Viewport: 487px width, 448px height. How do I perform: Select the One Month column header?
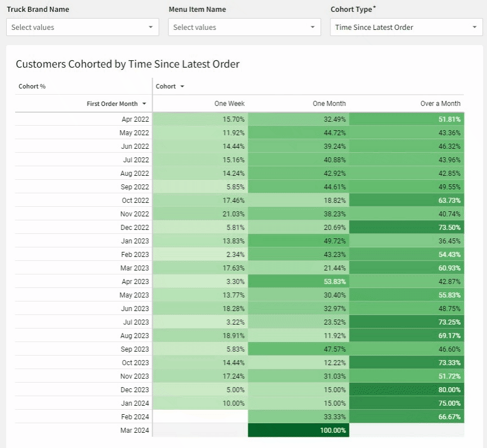tap(329, 104)
